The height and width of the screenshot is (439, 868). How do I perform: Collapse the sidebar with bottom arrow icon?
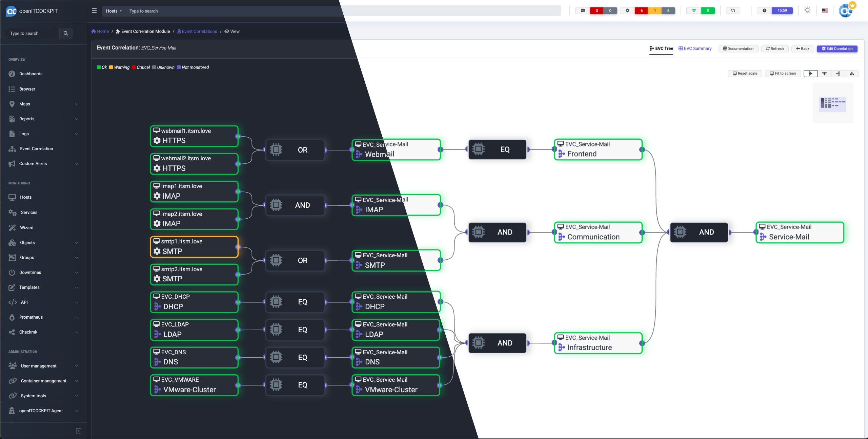(x=79, y=431)
